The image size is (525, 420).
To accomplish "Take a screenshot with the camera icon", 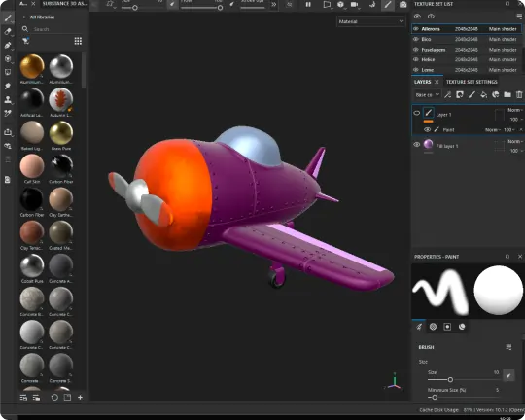I will [402, 4].
